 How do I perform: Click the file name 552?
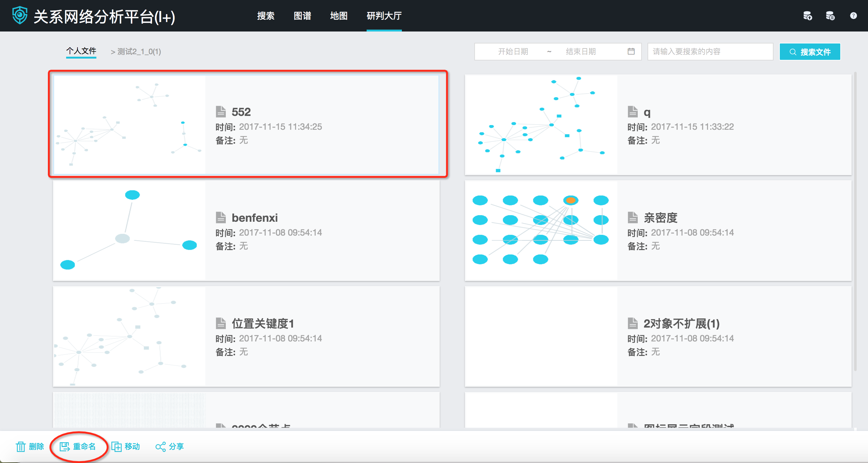coord(241,112)
